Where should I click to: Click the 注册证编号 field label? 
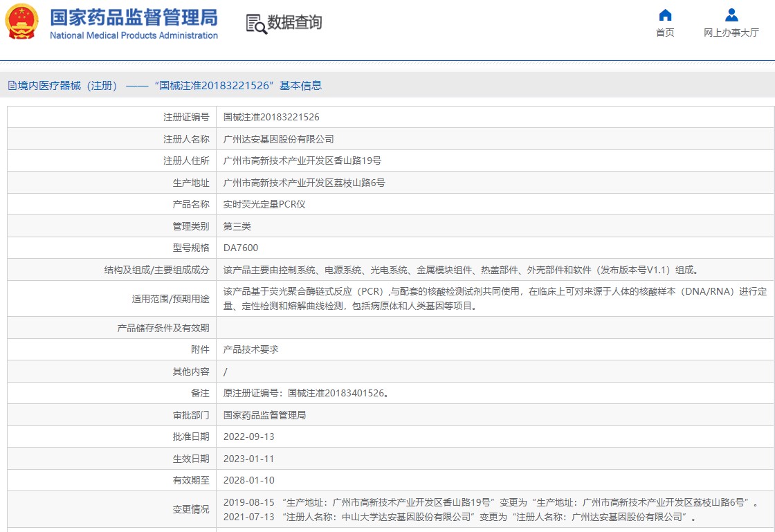point(186,117)
